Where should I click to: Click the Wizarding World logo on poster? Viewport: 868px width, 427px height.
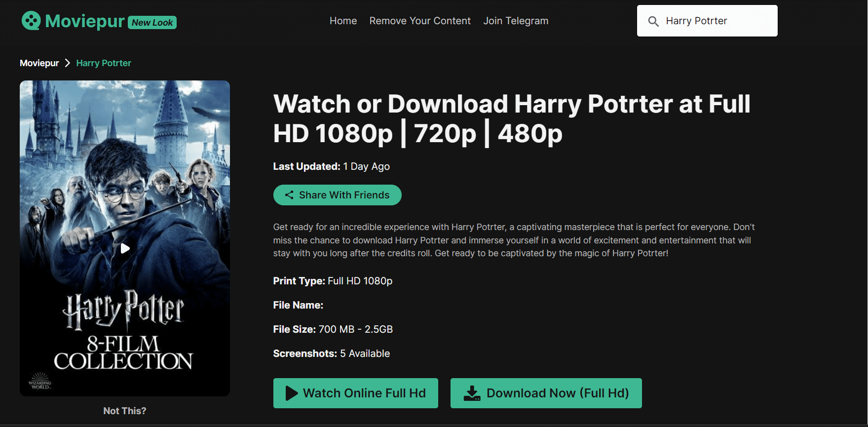(40, 381)
